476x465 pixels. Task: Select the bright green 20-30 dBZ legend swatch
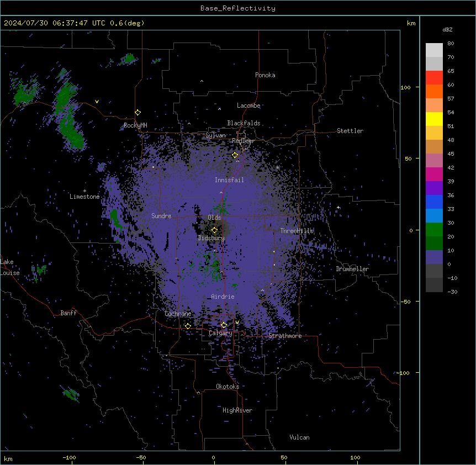(x=434, y=230)
